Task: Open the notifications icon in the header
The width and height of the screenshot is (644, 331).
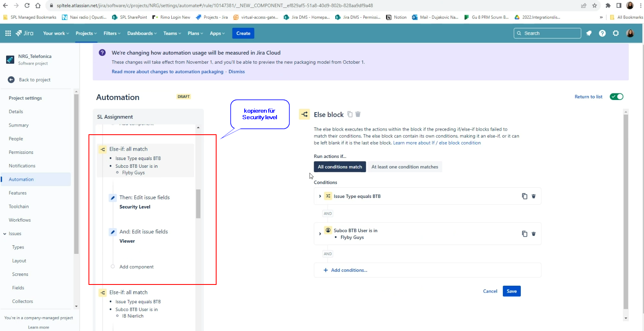Action: (589, 33)
